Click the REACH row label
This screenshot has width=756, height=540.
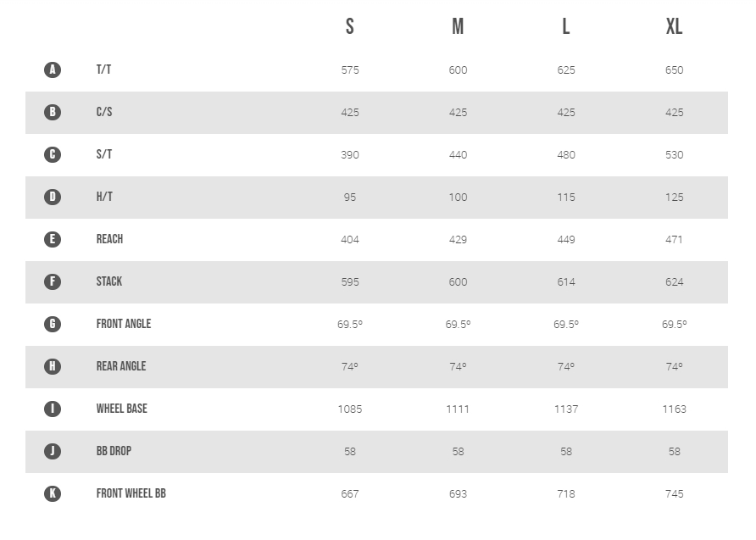109,239
